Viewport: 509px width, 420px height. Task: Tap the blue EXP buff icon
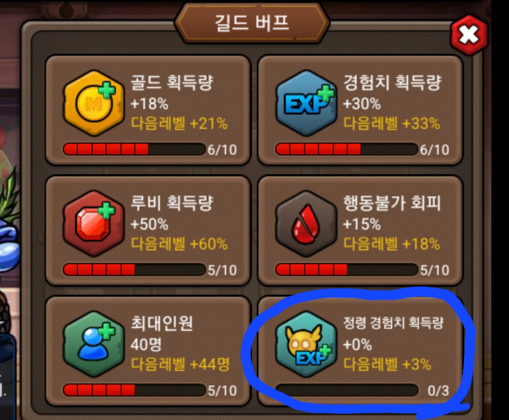coord(306,103)
